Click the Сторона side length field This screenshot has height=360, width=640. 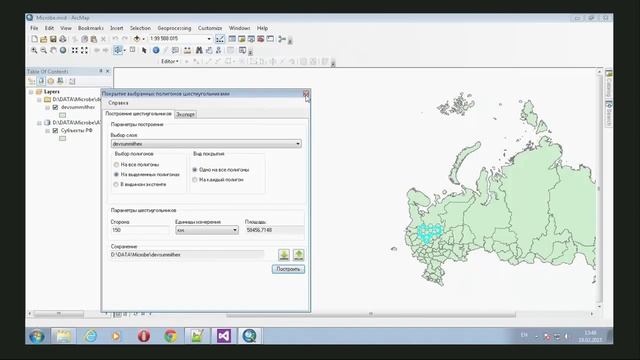(x=140, y=230)
